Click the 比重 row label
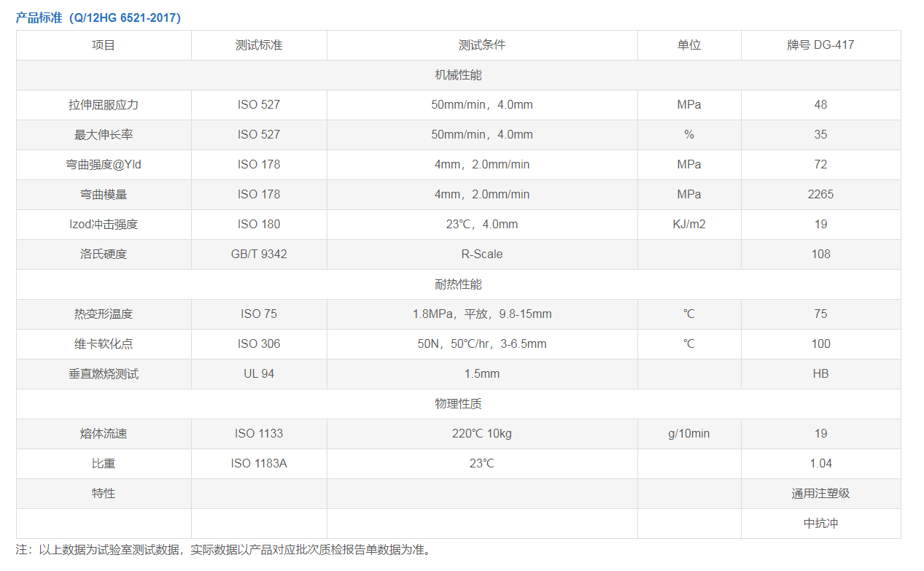 pyautogui.click(x=104, y=464)
